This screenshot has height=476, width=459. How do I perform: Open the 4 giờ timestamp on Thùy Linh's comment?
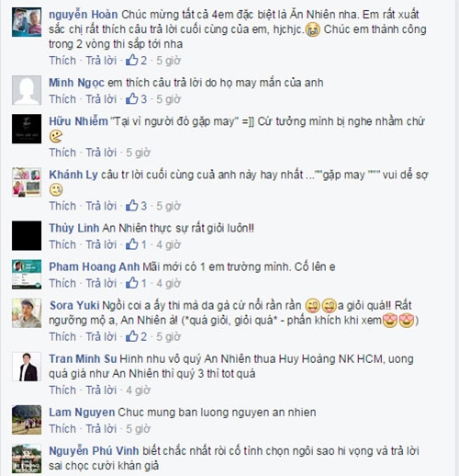point(169,244)
